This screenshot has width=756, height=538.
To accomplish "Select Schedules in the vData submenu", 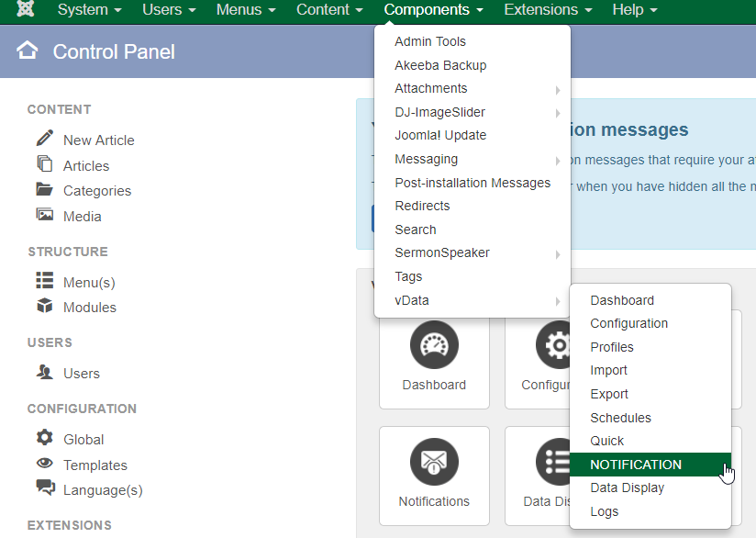I will (620, 418).
